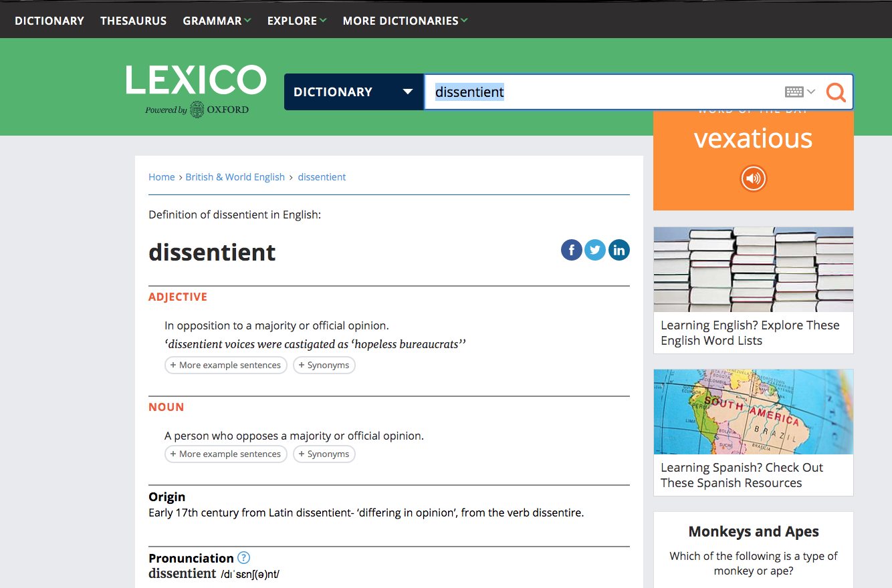The height and width of the screenshot is (588, 892).
Task: Click the dissentient breadcrumb link
Action: click(322, 177)
